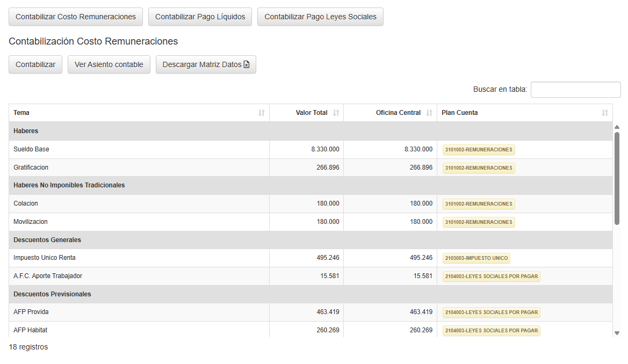Viewport: 628px width, 364px height.
Task: Click Ver Asiento contable button
Action: [109, 64]
